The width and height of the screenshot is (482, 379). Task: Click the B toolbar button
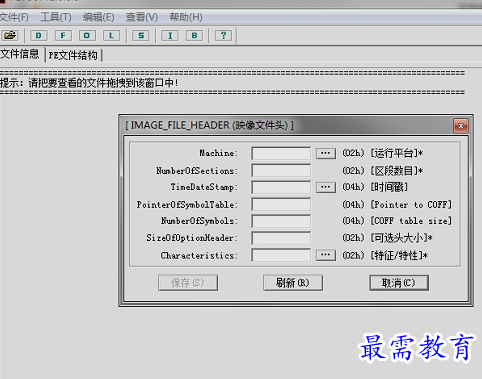[194, 35]
